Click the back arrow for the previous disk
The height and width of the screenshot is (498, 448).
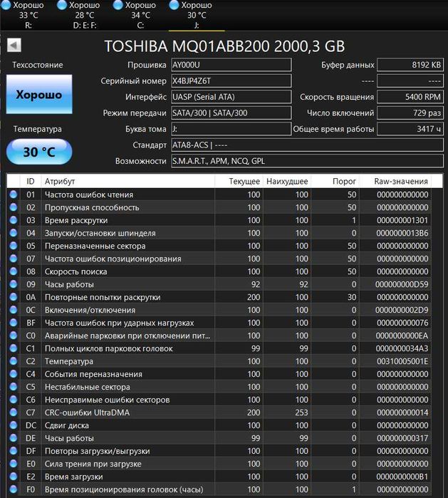point(14,45)
